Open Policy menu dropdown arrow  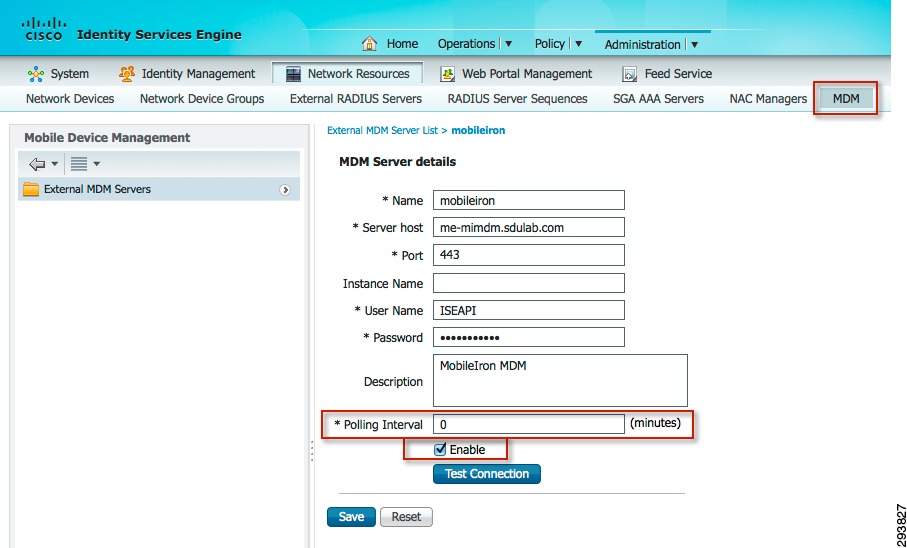(578, 44)
